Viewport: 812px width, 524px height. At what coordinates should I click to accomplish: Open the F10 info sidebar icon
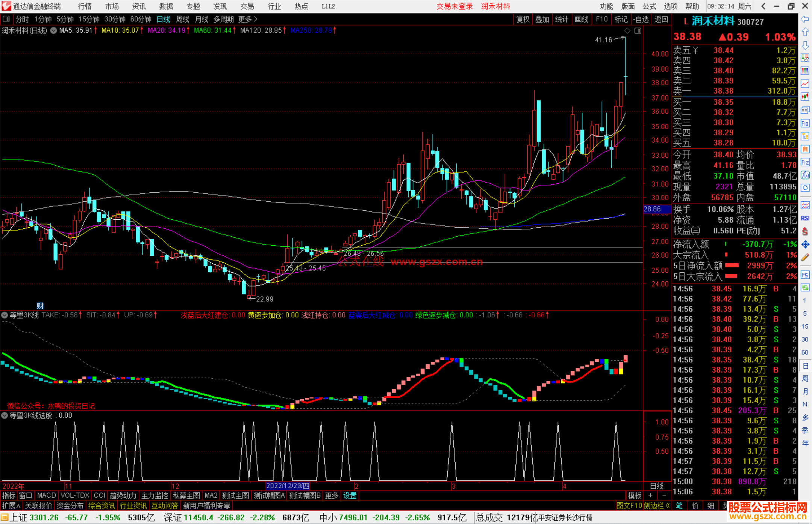[x=805, y=124]
